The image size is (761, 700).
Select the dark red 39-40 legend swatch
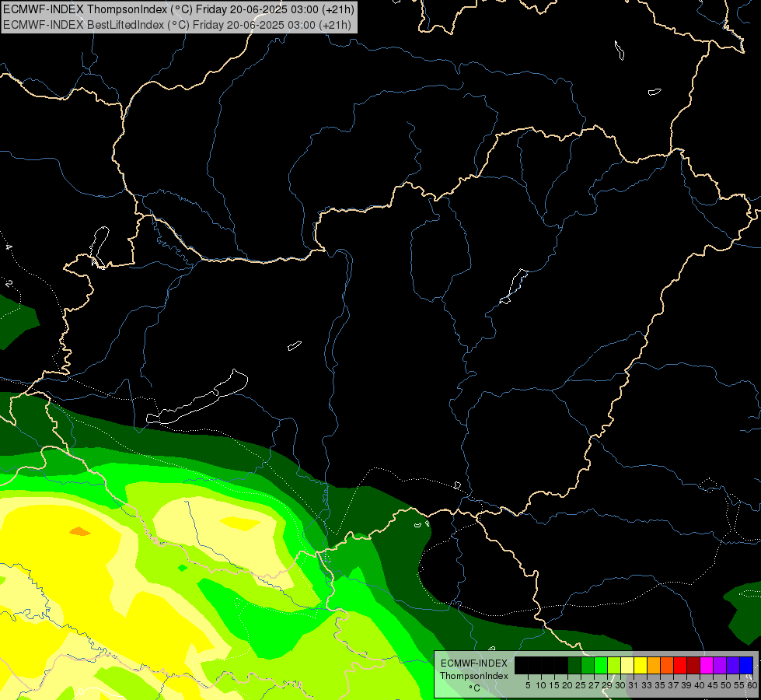(694, 665)
